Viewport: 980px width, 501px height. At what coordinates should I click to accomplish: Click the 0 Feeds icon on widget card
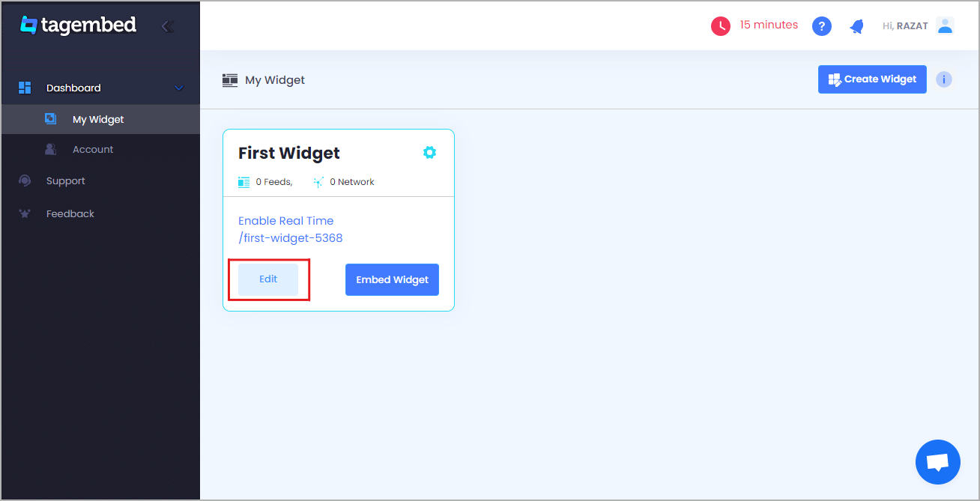(x=244, y=181)
